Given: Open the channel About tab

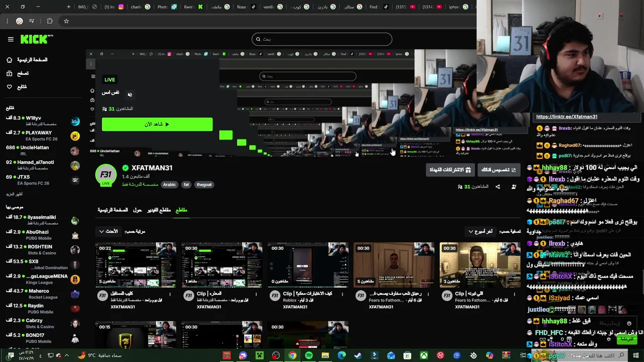Looking at the screenshot, I should coord(137,210).
